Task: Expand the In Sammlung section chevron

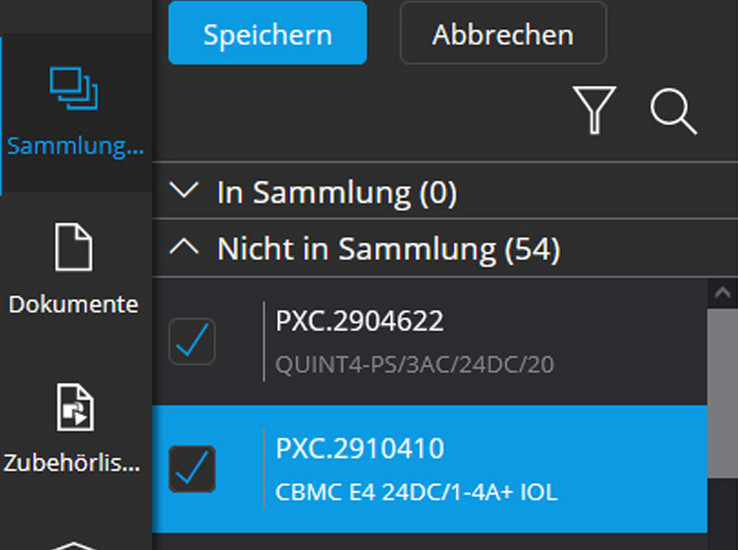Action: [x=185, y=191]
